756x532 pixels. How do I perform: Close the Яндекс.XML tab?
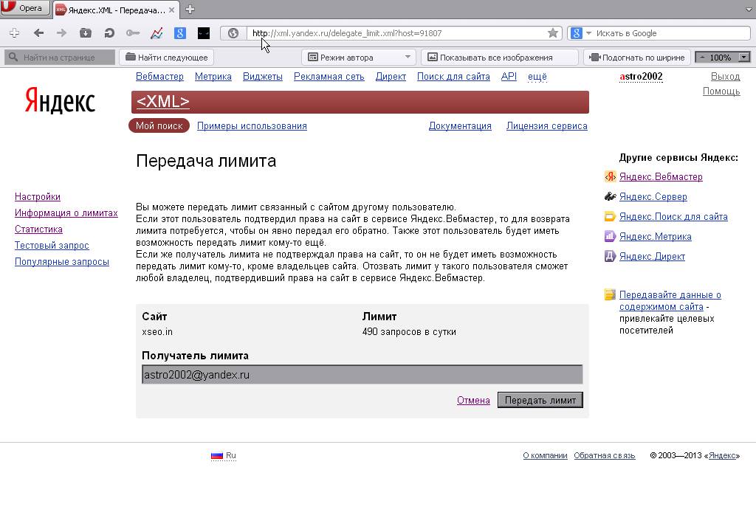(x=171, y=10)
